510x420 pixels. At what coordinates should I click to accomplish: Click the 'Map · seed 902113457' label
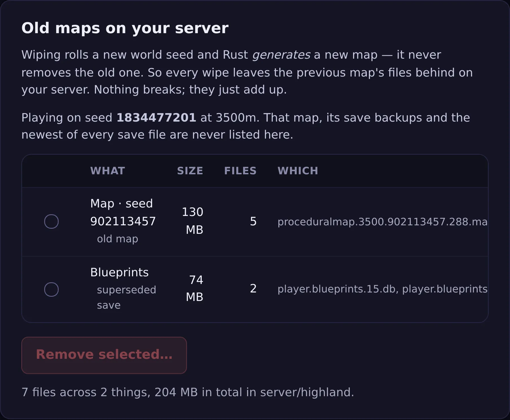[x=123, y=212]
